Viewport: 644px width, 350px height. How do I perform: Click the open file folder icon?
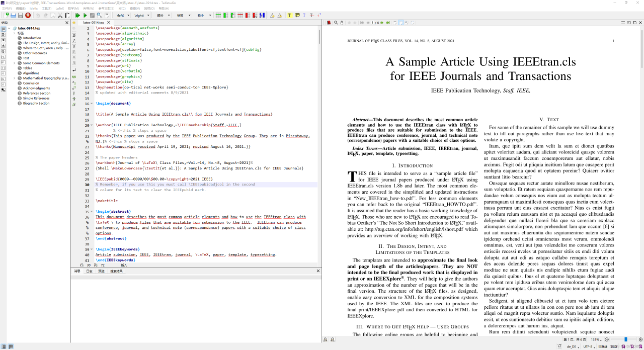(x=13, y=16)
